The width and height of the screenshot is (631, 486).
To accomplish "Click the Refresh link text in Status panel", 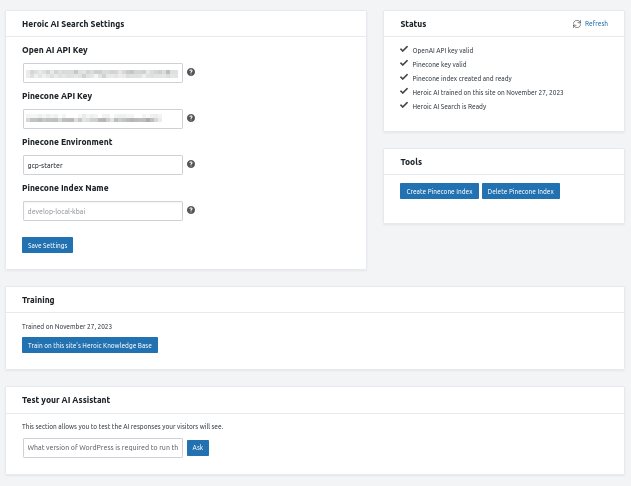I will tap(596, 23).
